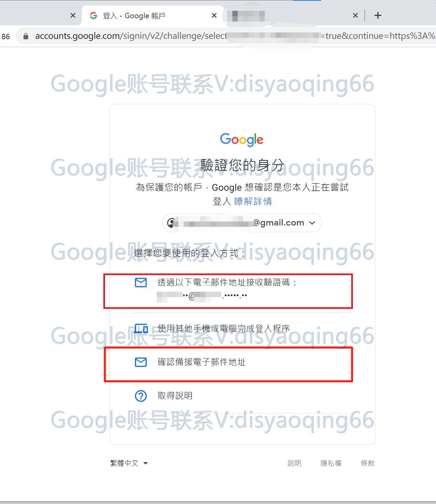Open the 條款 footer link
The image size is (436, 504).
click(368, 463)
